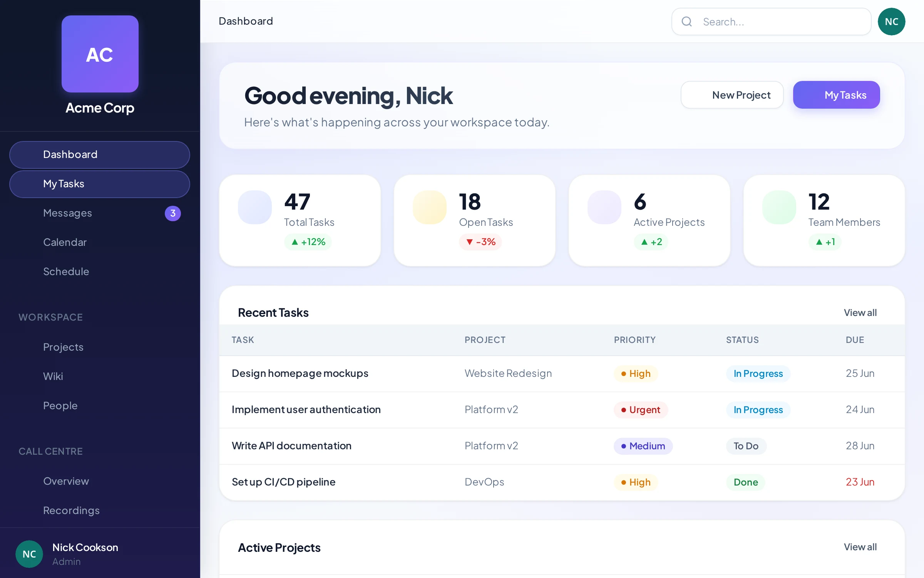
Task: Click the search magnifier icon
Action: [x=687, y=22]
